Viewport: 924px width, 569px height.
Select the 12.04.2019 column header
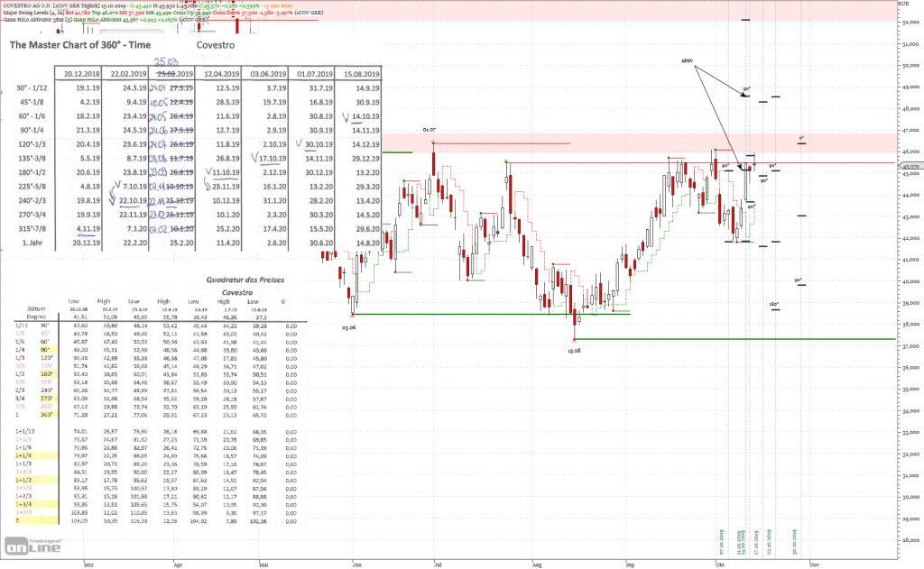click(x=222, y=74)
